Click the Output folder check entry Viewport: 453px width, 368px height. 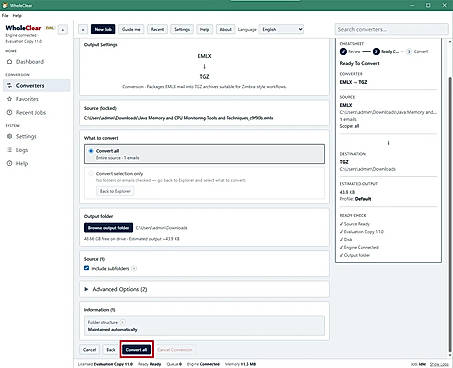tap(355, 255)
